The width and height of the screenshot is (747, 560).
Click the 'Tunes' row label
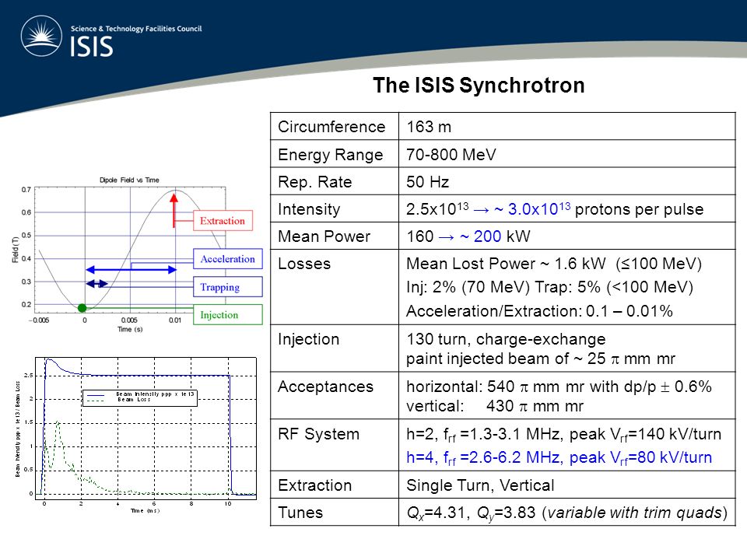(300, 513)
